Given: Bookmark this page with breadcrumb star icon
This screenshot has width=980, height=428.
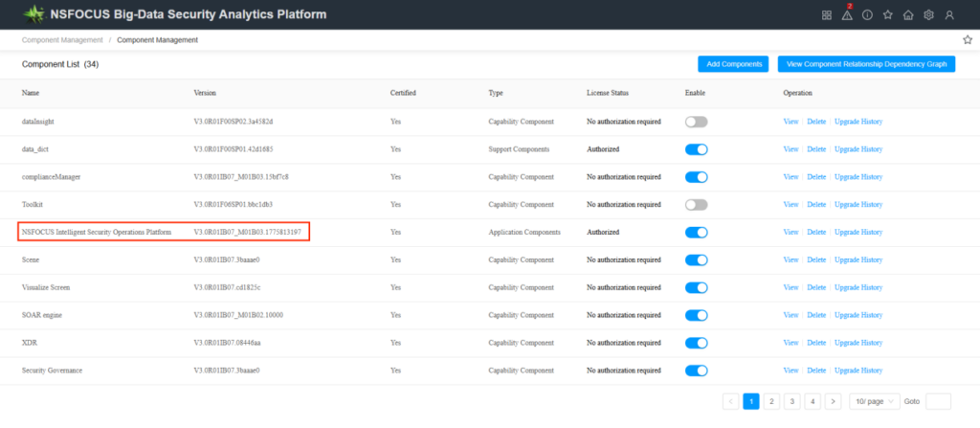Looking at the screenshot, I should (967, 40).
